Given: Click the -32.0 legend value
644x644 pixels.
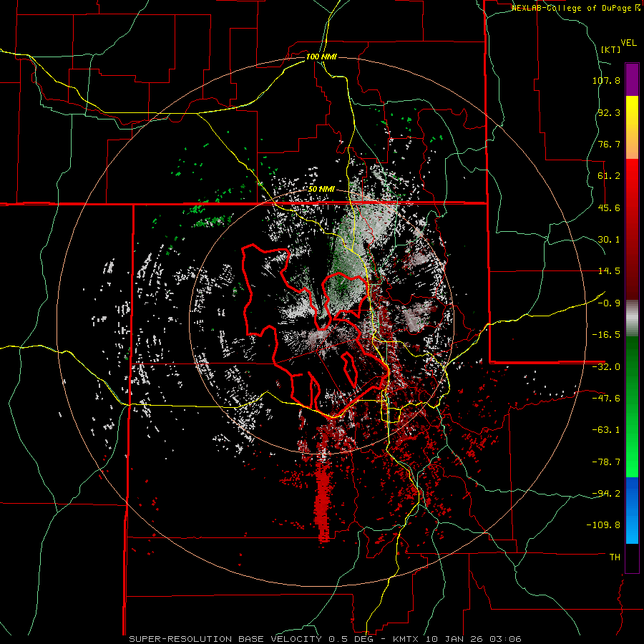Looking at the screenshot, I should pos(606,367).
